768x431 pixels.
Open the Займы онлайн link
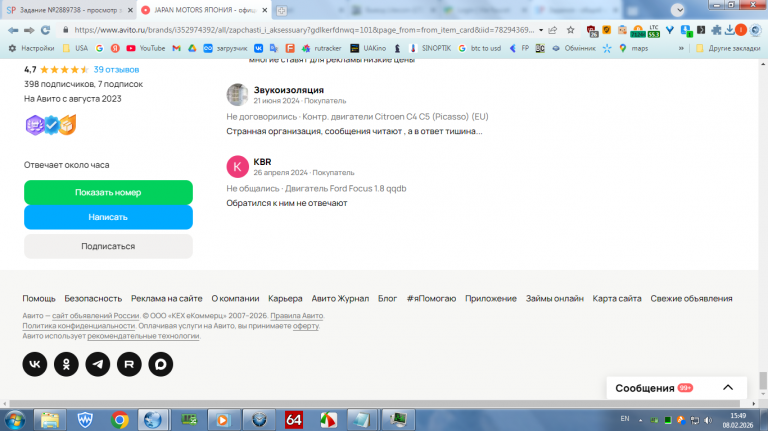554,298
